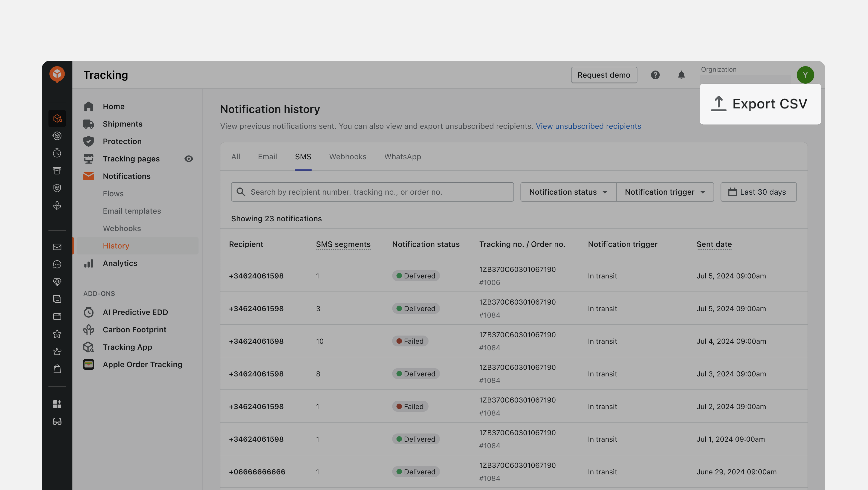Click the search magnifier icon
The image size is (868, 490).
(x=240, y=192)
